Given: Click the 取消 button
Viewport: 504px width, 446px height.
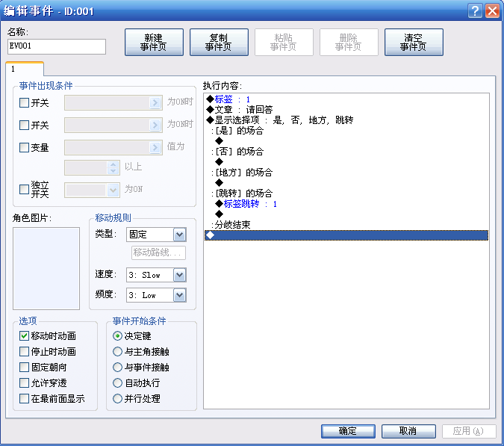Looking at the screenshot, I should tap(408, 431).
